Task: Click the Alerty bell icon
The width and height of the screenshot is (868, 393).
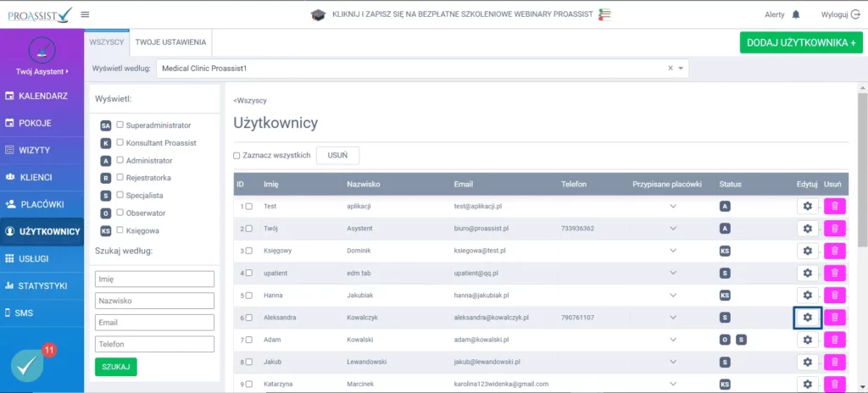Action: tap(795, 15)
